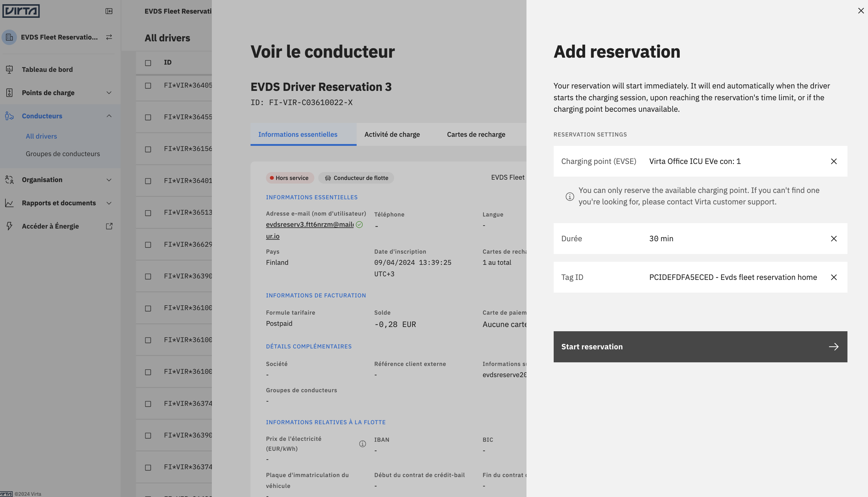Viewport: 868px width, 497px height.
Task: Check the row FI*VIR*36629 checkbox
Action: pyautogui.click(x=148, y=245)
